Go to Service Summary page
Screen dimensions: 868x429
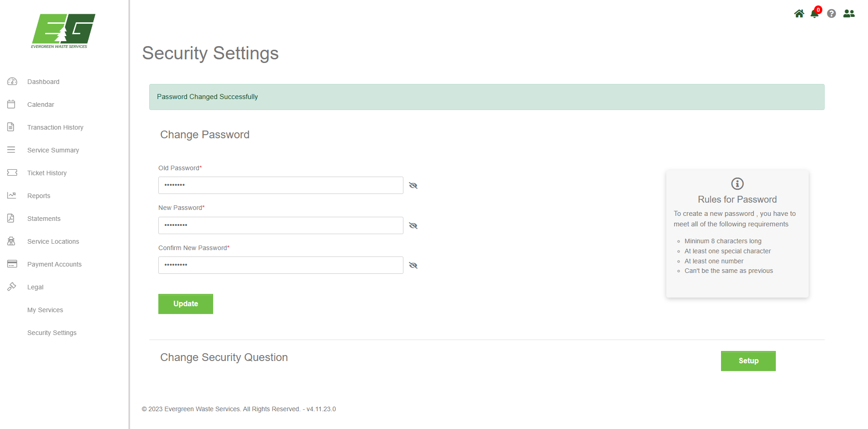point(53,150)
